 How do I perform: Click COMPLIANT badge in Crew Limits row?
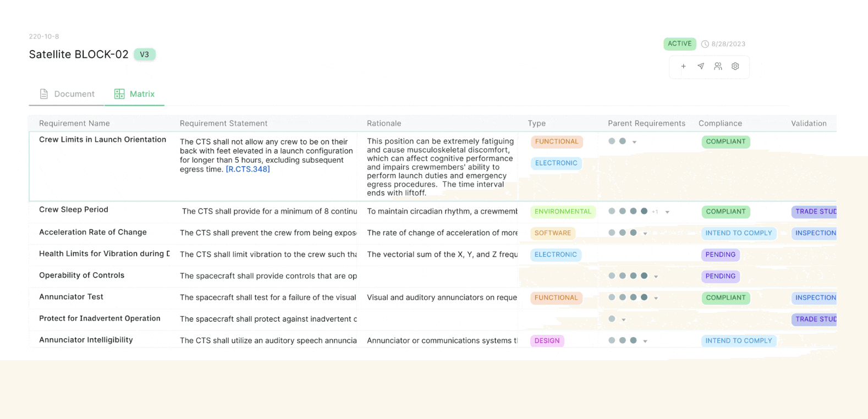(726, 141)
